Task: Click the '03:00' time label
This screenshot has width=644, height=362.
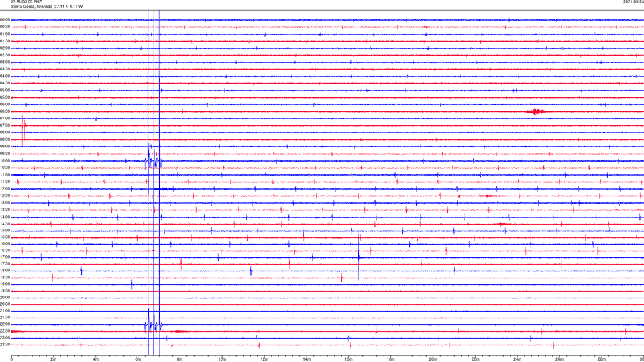Action: [5, 62]
